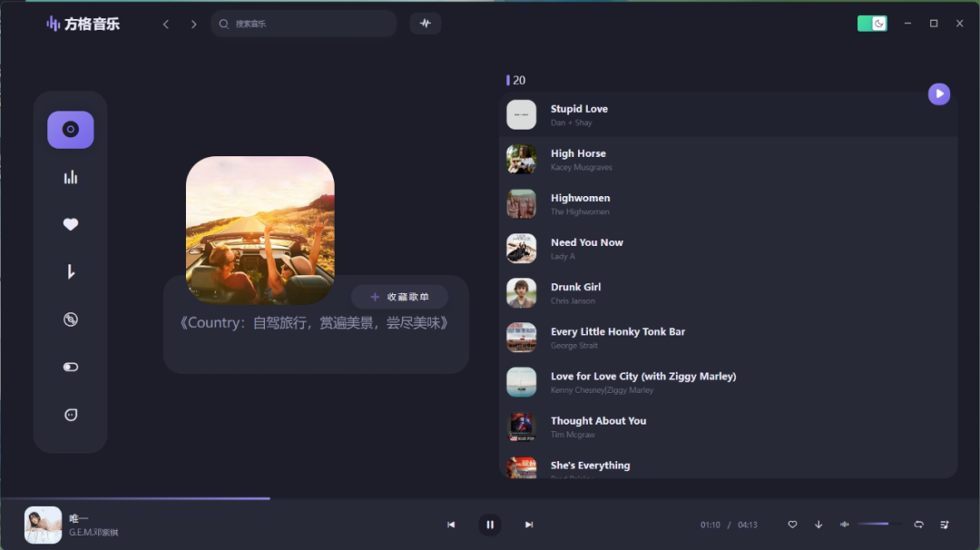Click the playlist title Country text

click(313, 323)
